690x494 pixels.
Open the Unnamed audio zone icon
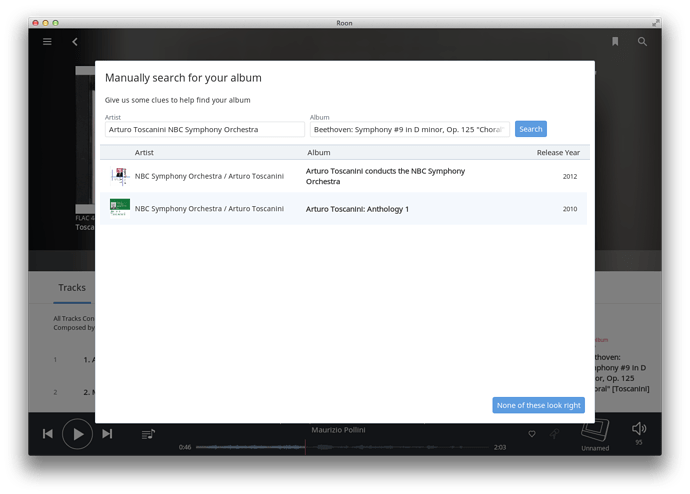[x=595, y=430]
